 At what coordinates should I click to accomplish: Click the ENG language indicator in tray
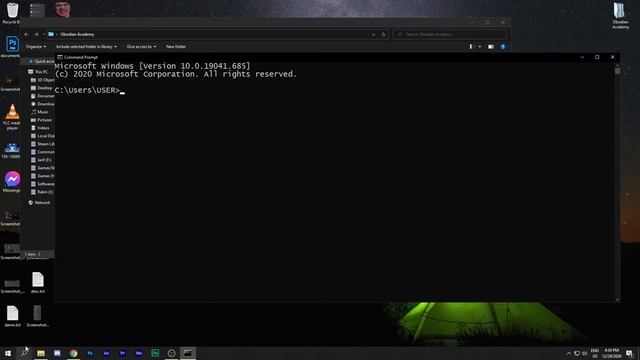595,353
